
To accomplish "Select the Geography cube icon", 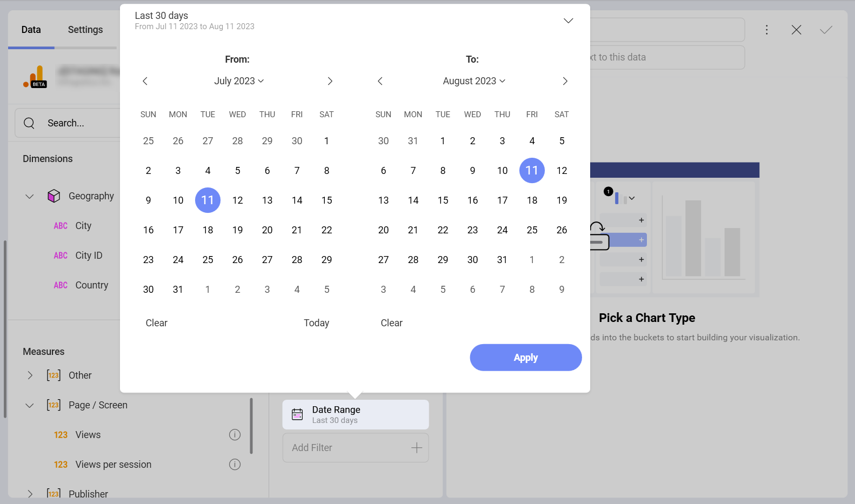I will click(54, 196).
